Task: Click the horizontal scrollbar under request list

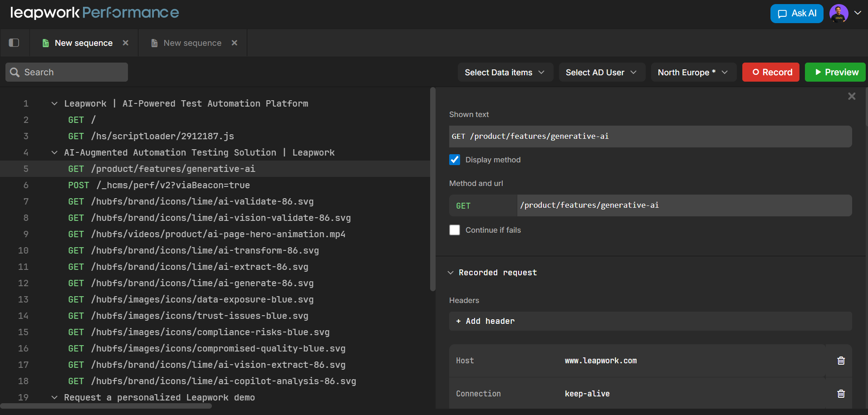Action: click(x=107, y=406)
